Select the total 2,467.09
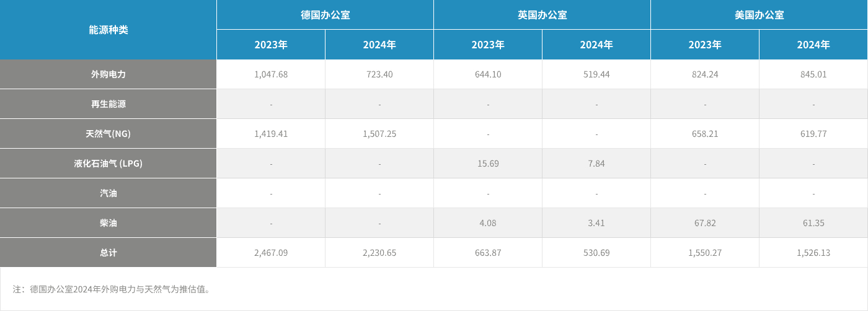The width and height of the screenshot is (868, 311). tap(271, 253)
